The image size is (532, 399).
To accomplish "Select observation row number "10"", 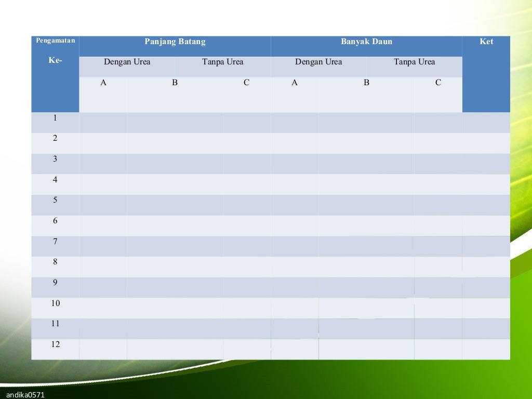I will [x=56, y=303].
